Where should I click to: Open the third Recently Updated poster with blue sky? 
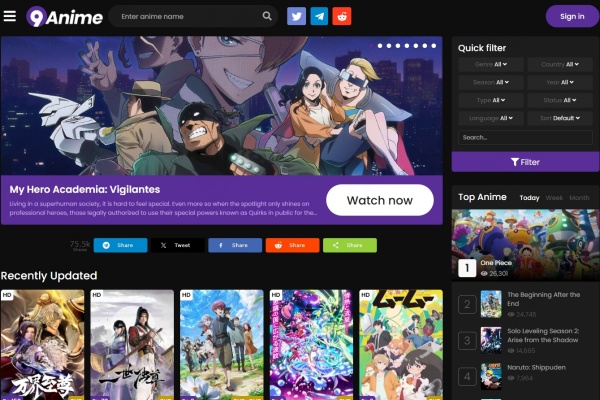click(222, 345)
